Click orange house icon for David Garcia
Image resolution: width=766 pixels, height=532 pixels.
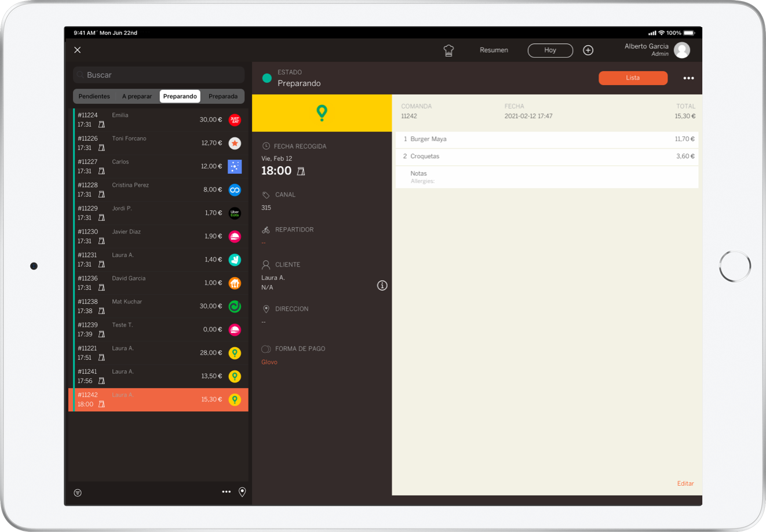235,283
